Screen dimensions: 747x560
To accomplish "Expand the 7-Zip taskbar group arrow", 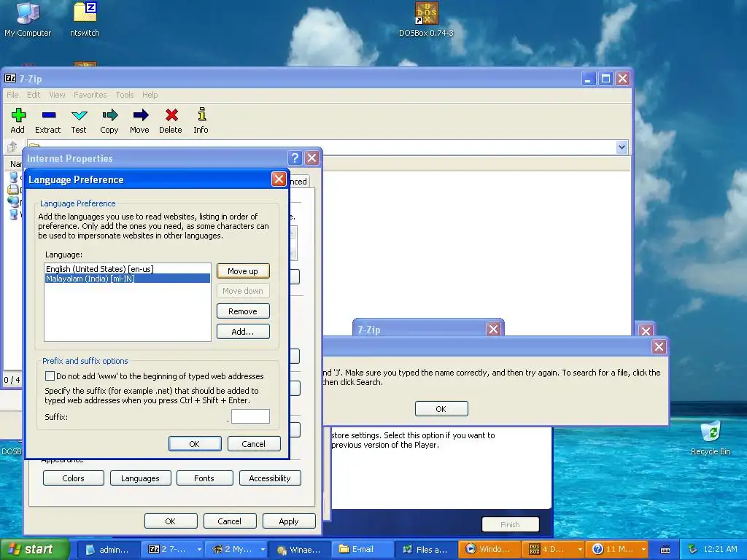I will [199, 550].
